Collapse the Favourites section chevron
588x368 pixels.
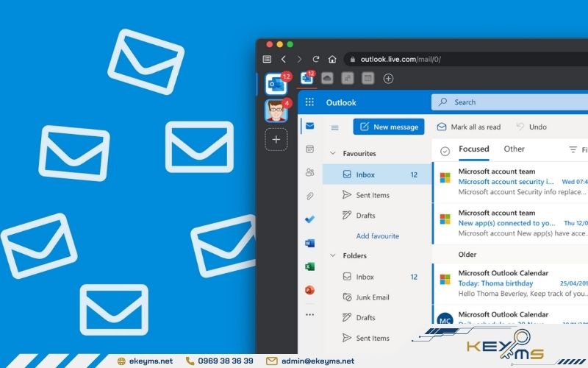pos(332,153)
